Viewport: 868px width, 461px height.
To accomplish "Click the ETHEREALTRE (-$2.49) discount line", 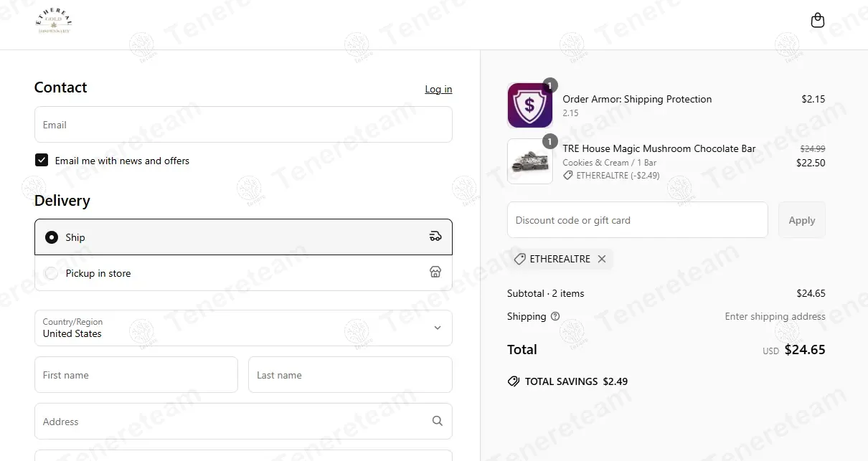I will point(611,175).
